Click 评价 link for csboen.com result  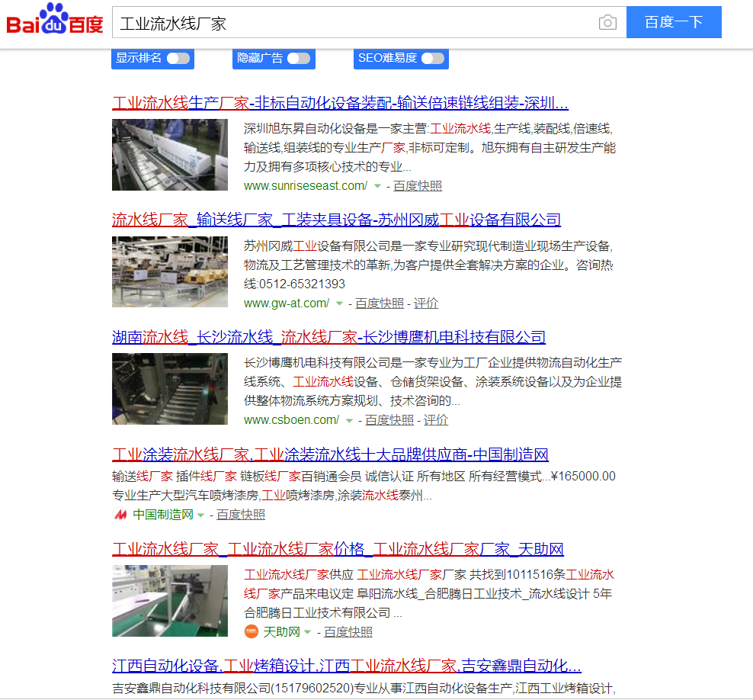436,420
